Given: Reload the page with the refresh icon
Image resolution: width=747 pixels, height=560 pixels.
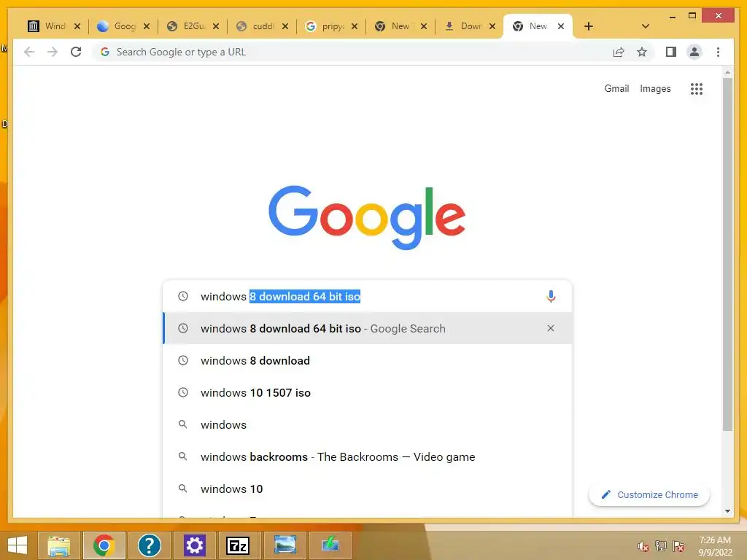Looking at the screenshot, I should point(76,52).
